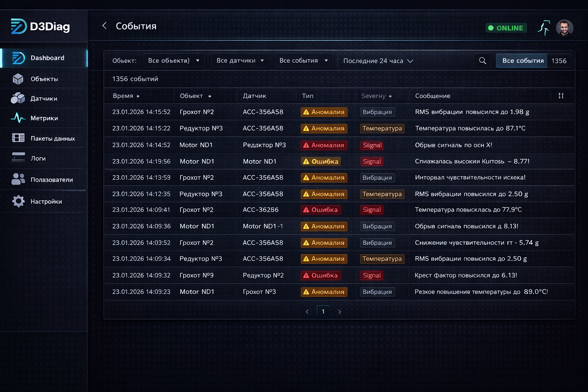This screenshot has height=392, width=588.
Task: Open the Dashboard menu label
Action: click(47, 58)
